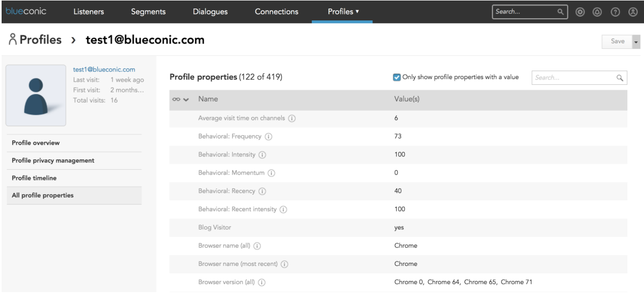Toggle Only show profile properties with a value
644x297 pixels.
tap(397, 77)
